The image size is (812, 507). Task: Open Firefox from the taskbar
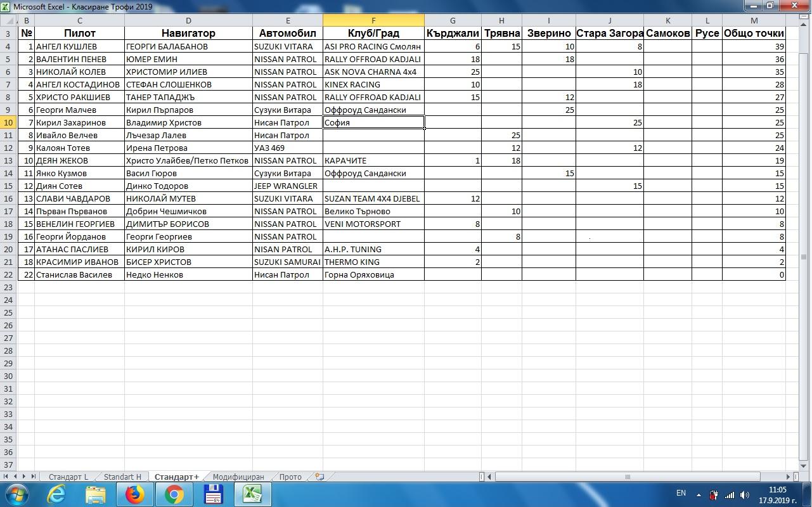(x=134, y=494)
